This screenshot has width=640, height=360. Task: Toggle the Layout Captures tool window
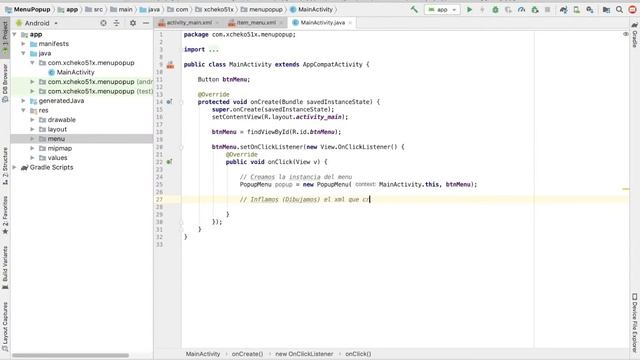[5, 327]
